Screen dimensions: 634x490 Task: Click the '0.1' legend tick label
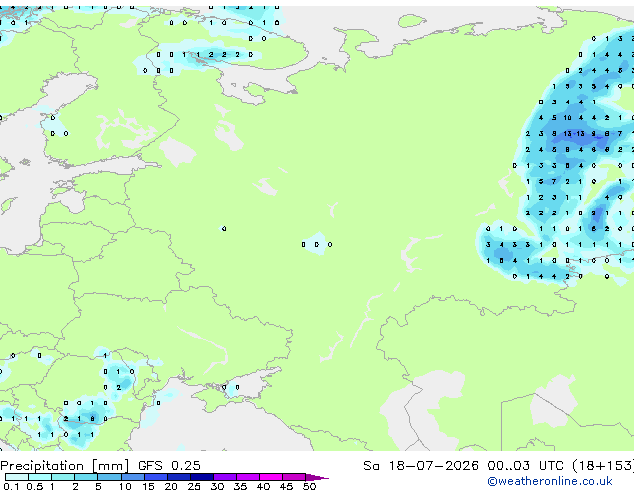[11, 486]
